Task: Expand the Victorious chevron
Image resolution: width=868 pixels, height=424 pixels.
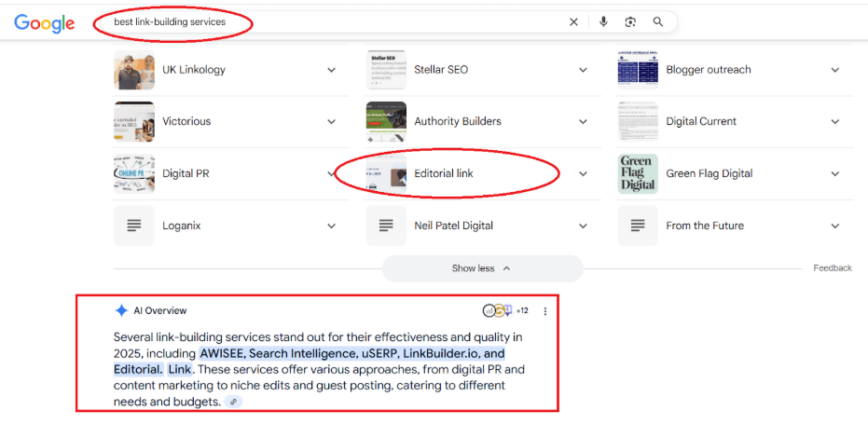Action: coord(331,122)
